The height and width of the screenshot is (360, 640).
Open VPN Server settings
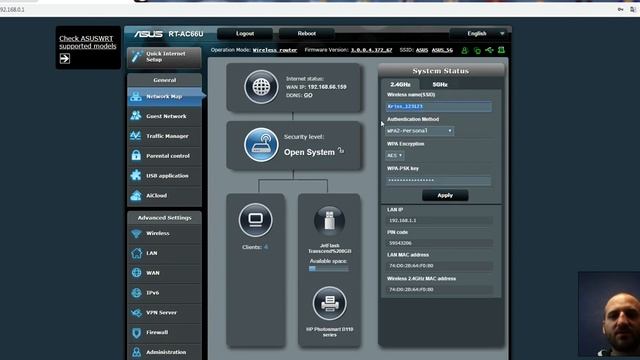pos(164,313)
